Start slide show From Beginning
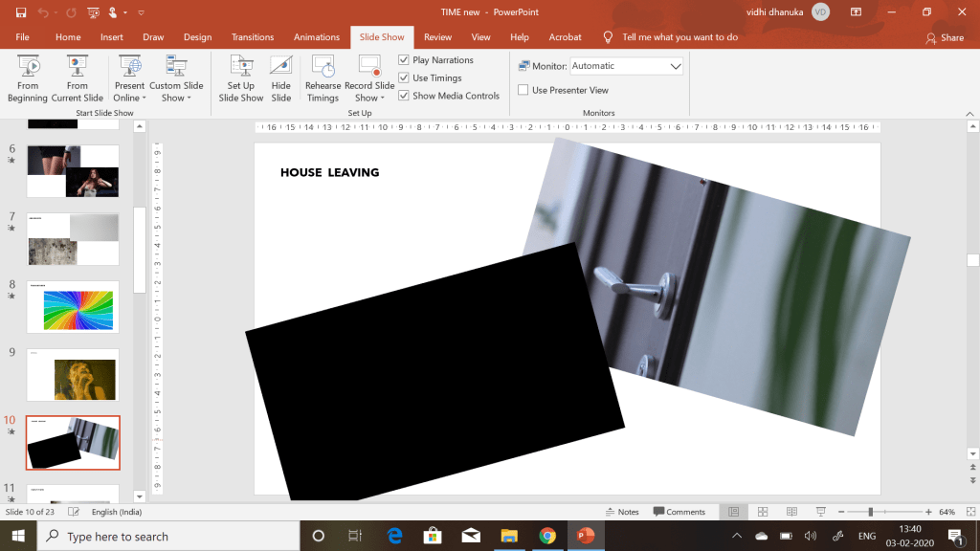Image resolution: width=980 pixels, height=551 pixels. 28,78
